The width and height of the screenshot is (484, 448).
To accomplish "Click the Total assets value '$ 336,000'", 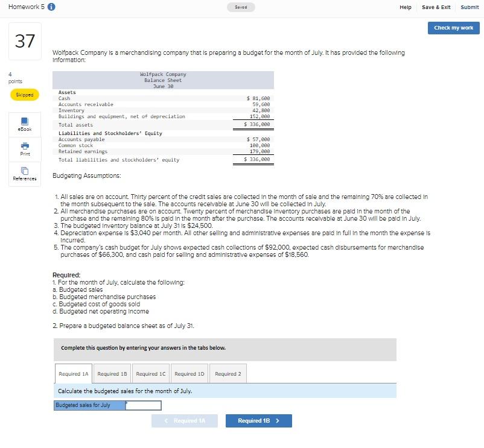I will [x=256, y=124].
